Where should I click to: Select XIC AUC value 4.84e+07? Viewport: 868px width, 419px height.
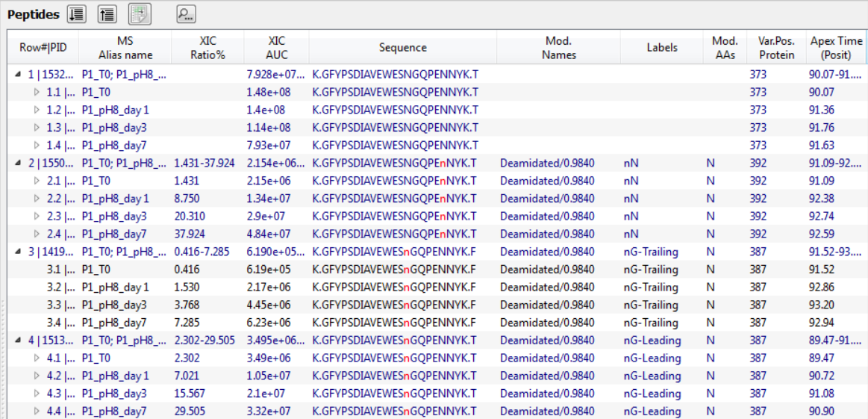tap(269, 234)
